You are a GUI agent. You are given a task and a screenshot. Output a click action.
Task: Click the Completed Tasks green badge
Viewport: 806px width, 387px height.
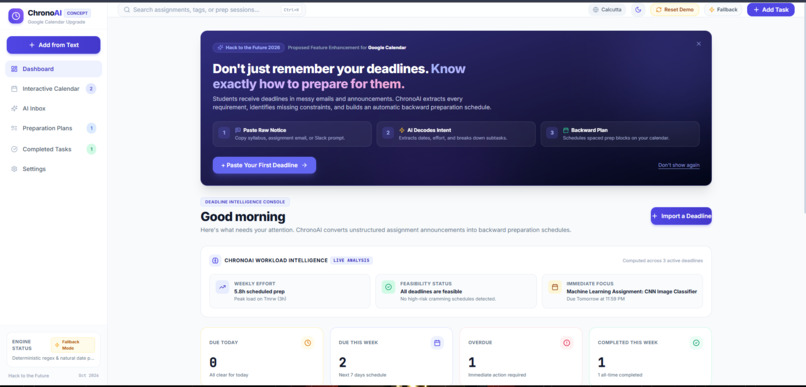click(91, 149)
